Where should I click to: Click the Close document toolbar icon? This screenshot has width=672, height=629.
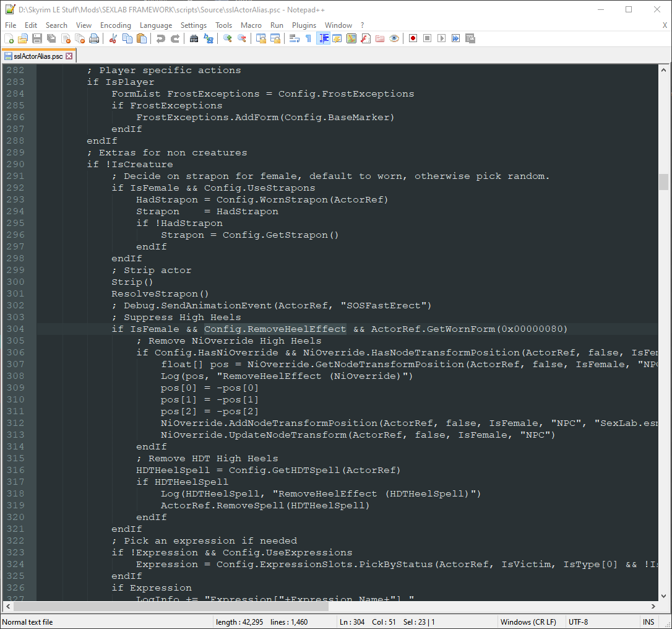pos(66,38)
